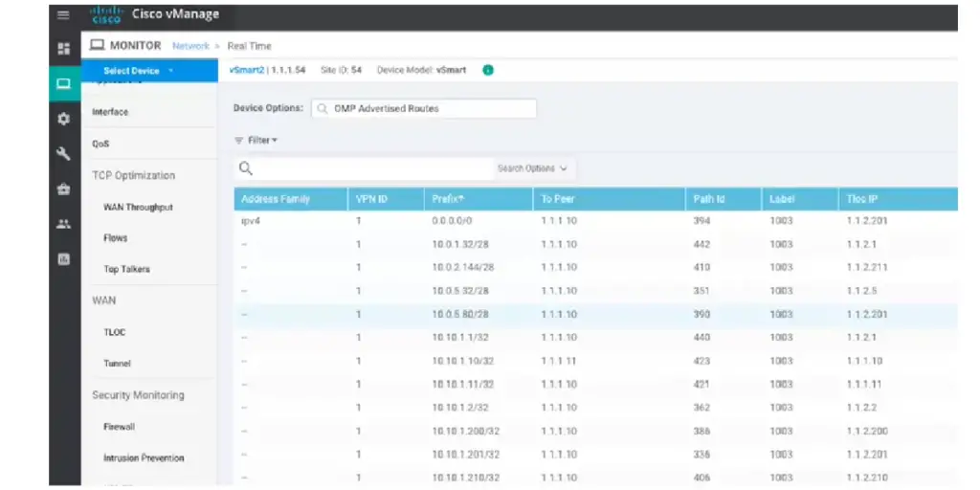
Task: Open Maintenance briefcase icon in sidebar
Action: (64, 189)
